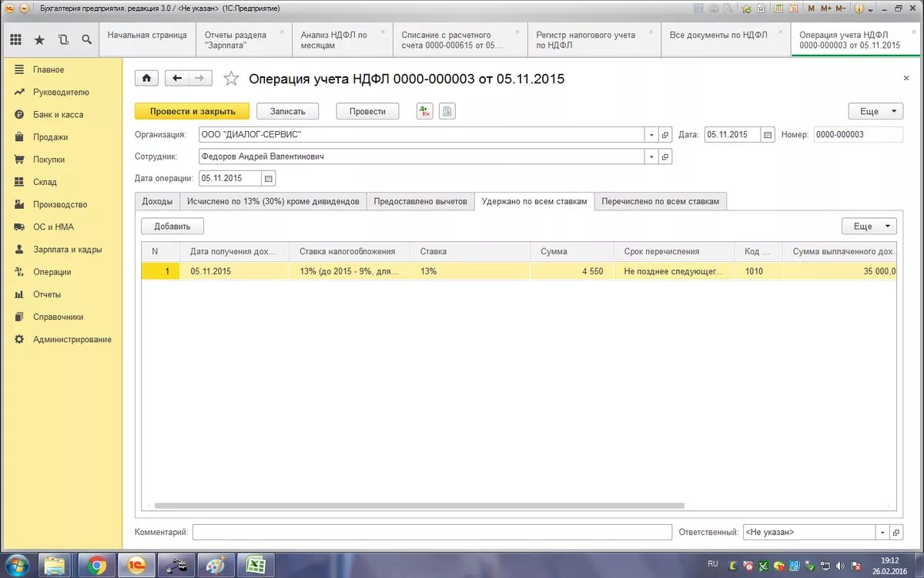
Task: Add link to favorites green-arrow star icon
Action: tap(746, 8)
